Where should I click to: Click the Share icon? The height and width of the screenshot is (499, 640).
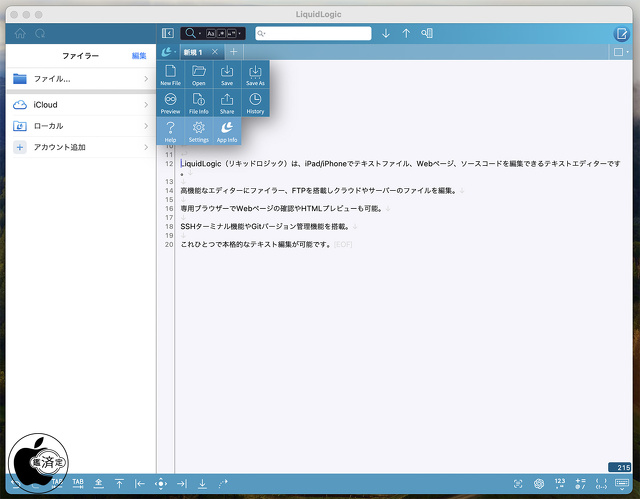coord(227,103)
